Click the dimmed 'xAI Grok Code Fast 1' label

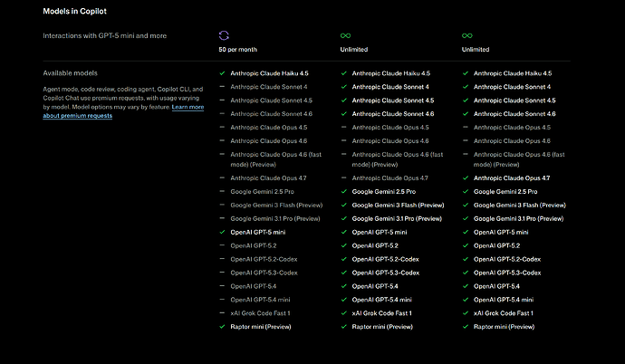click(260, 313)
